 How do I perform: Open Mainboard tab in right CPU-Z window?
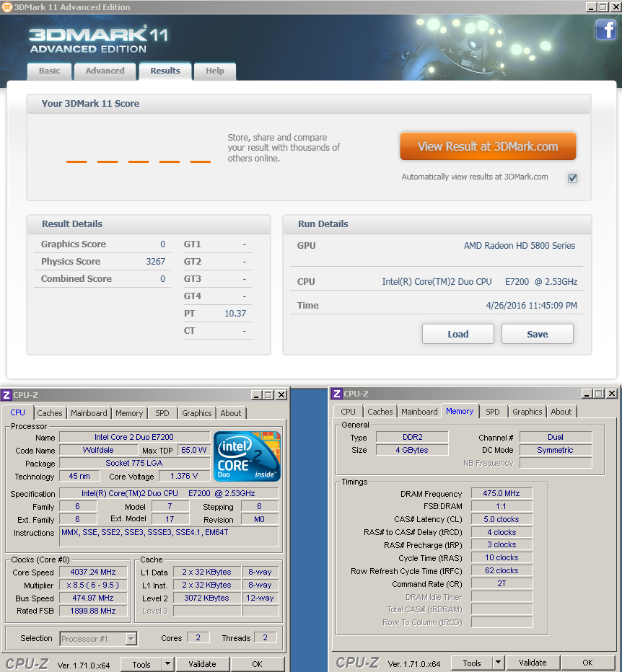[x=419, y=412]
